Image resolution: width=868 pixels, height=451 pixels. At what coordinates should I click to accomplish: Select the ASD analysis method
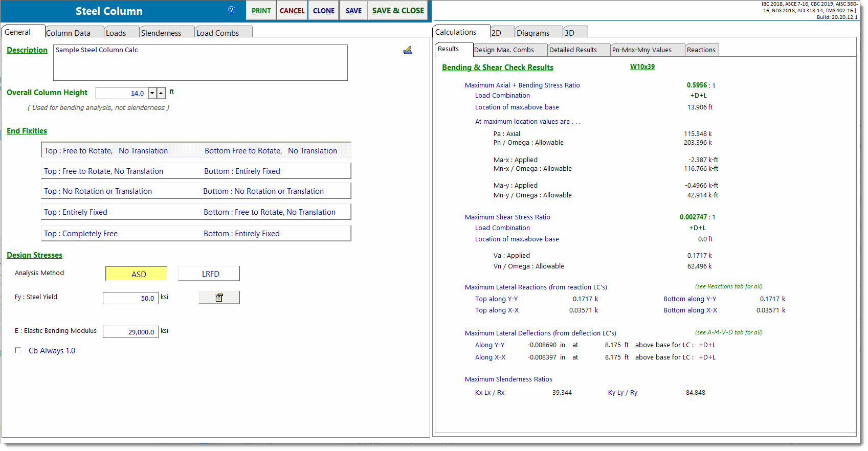[x=136, y=274]
